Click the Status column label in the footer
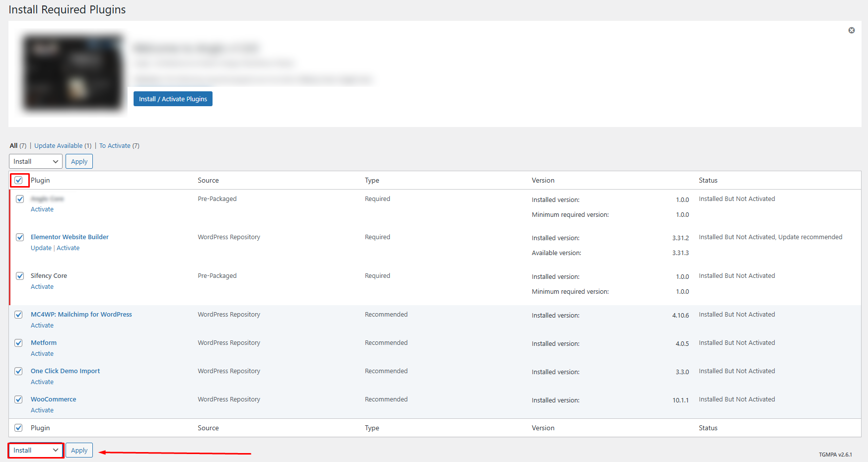 tap(708, 428)
